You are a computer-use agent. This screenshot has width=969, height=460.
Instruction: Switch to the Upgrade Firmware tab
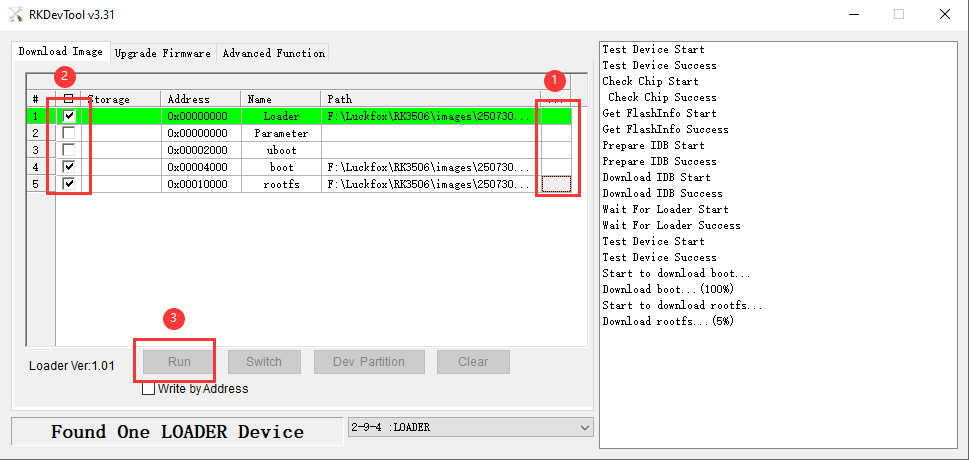pos(162,53)
